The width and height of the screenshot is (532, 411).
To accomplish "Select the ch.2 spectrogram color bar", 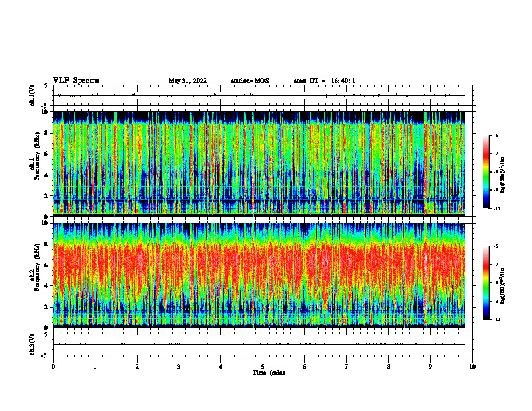I will 486,283.
